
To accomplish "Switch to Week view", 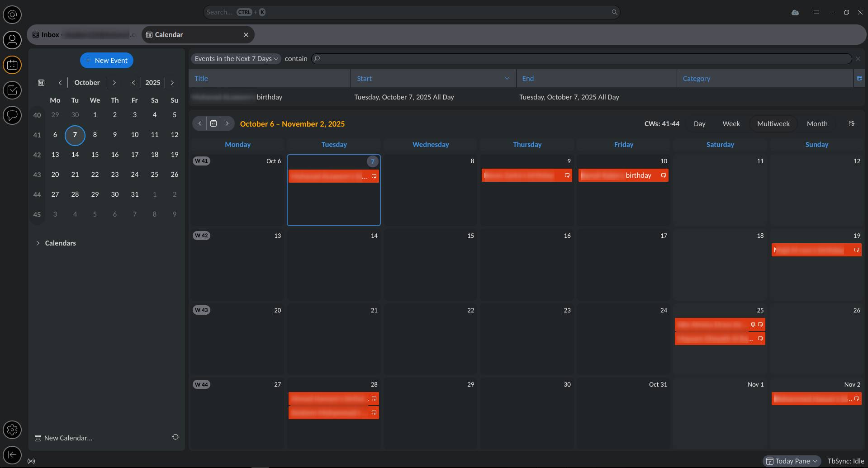I will pyautogui.click(x=731, y=123).
